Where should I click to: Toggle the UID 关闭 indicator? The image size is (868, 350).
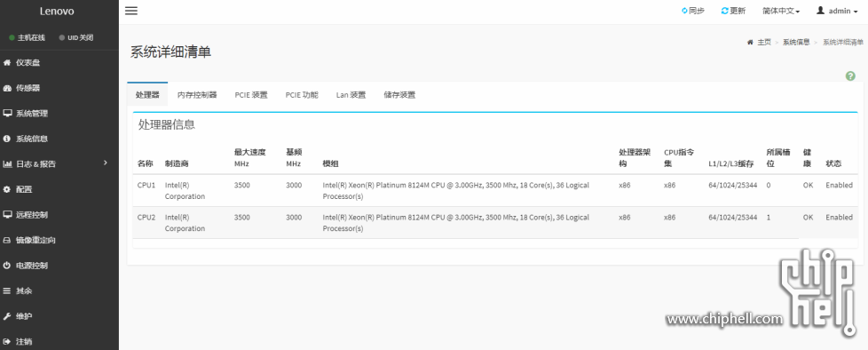(61, 37)
